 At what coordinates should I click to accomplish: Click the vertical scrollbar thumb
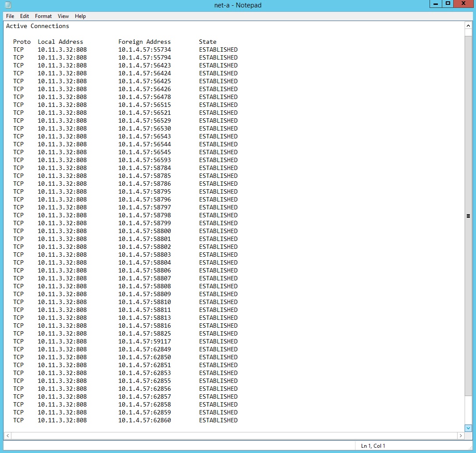pos(468,216)
